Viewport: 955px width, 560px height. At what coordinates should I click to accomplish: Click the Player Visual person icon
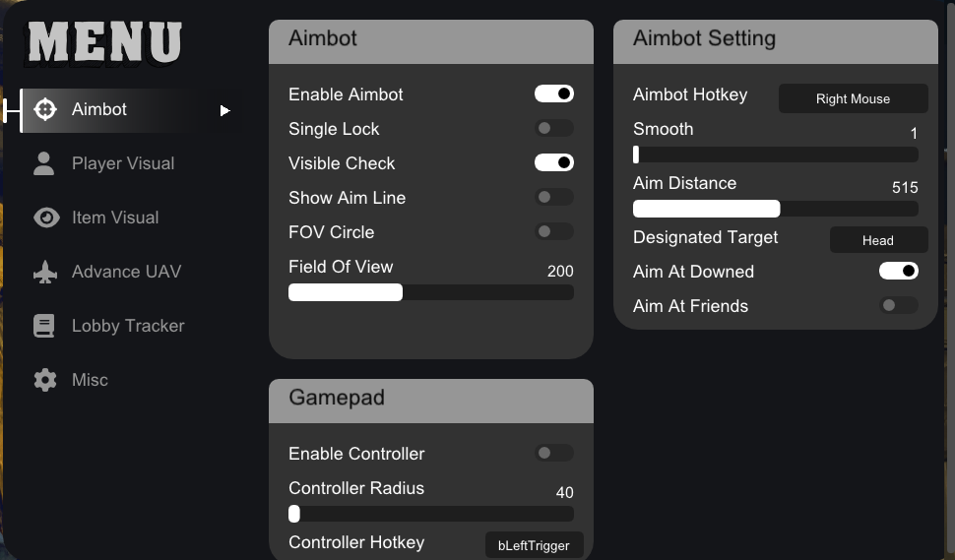tap(44, 163)
